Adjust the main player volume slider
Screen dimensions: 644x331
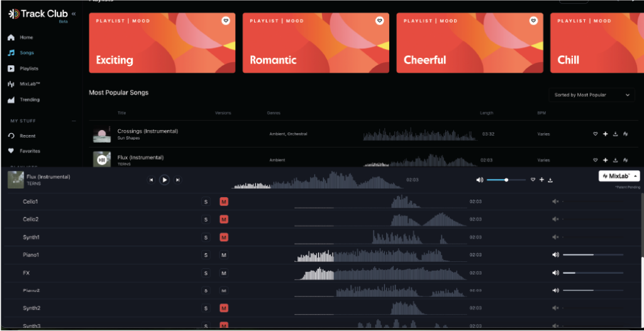click(506, 180)
